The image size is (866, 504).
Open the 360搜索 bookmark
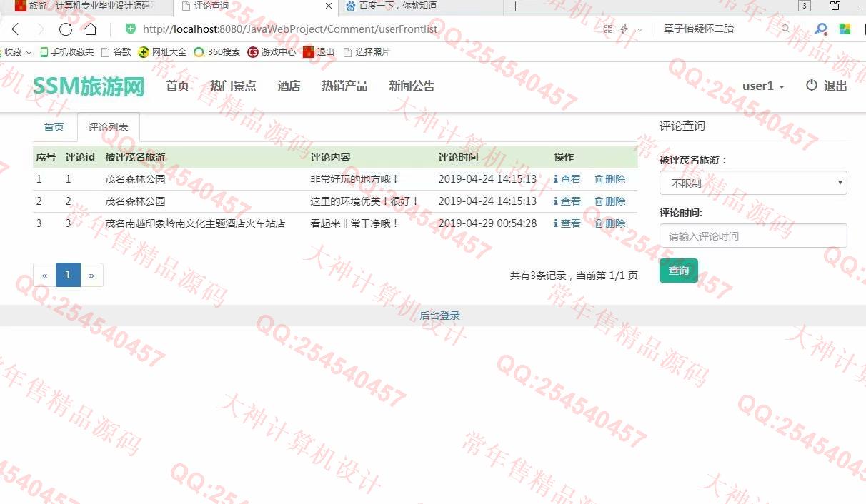tap(217, 52)
